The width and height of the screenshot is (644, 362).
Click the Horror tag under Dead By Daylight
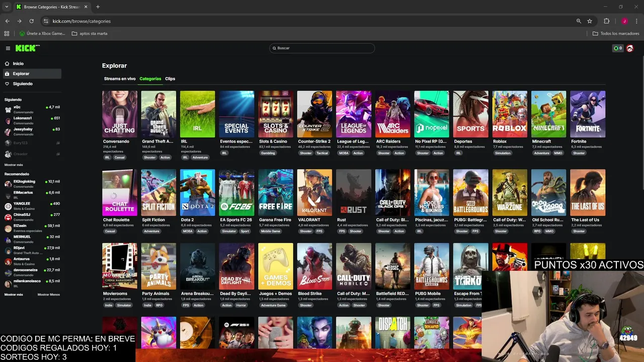click(241, 305)
